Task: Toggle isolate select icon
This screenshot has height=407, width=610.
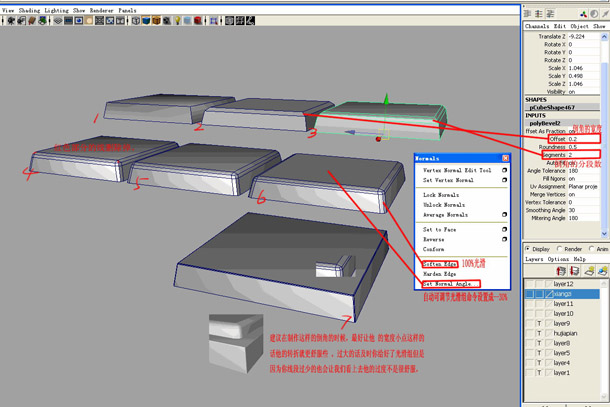Action: tap(214, 20)
